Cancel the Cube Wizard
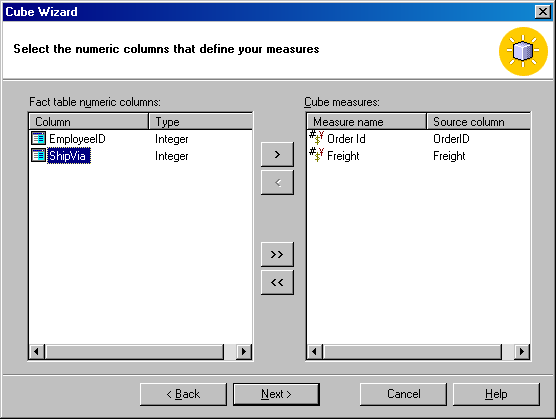 pyautogui.click(x=404, y=394)
